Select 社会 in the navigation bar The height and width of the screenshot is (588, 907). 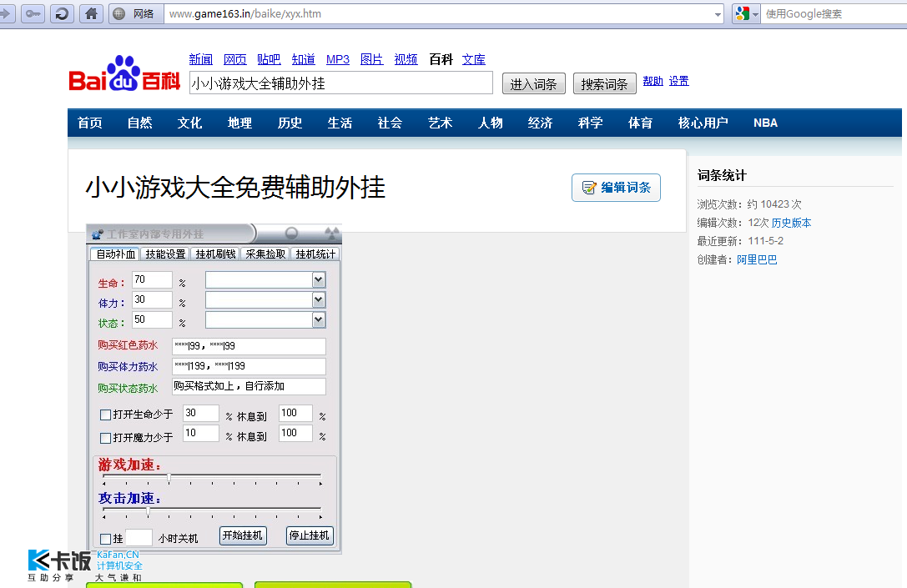click(x=390, y=123)
